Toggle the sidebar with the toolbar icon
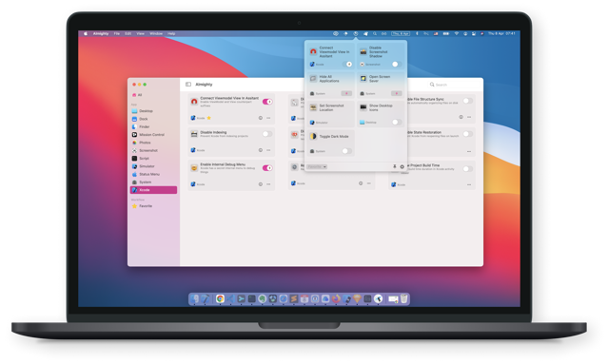The image size is (609, 364). [x=188, y=85]
